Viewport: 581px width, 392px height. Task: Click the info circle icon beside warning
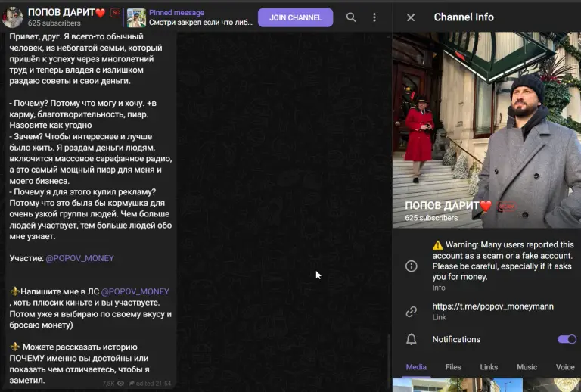point(412,266)
